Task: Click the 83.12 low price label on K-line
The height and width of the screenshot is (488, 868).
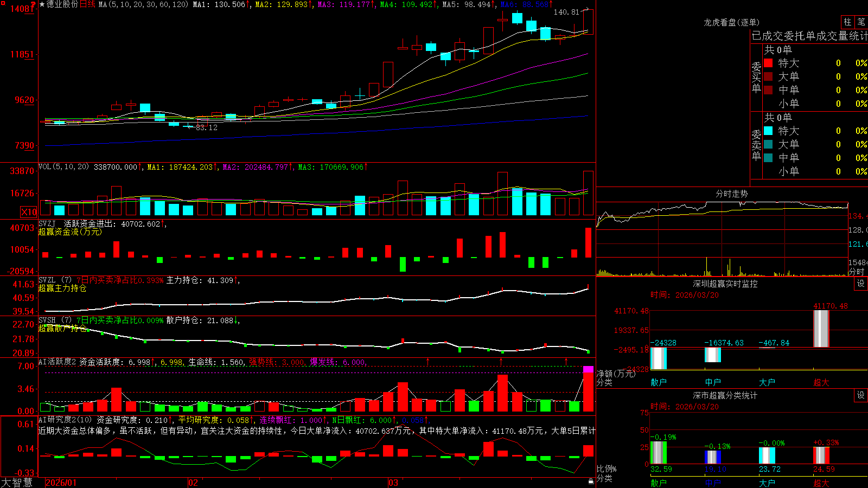Action: point(207,127)
